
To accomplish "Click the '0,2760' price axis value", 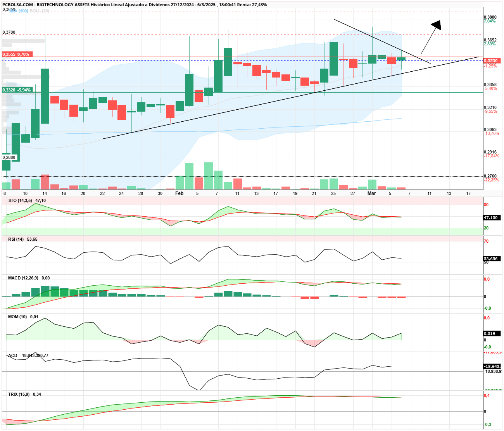I will click(x=490, y=176).
